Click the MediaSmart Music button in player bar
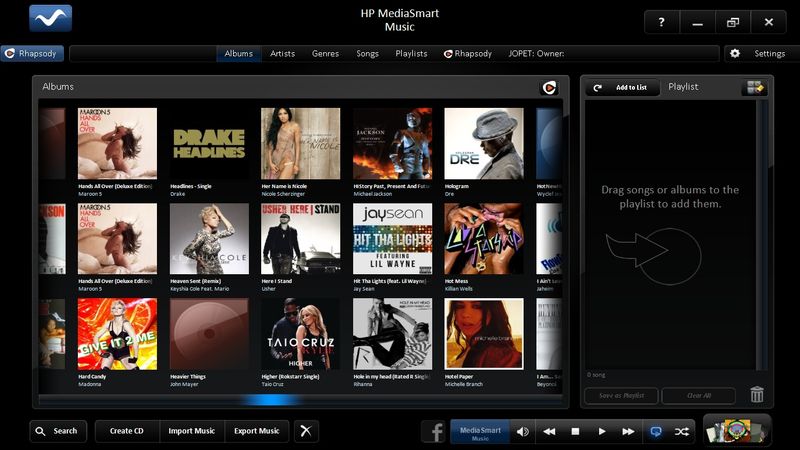This screenshot has width=800, height=450. [x=480, y=432]
